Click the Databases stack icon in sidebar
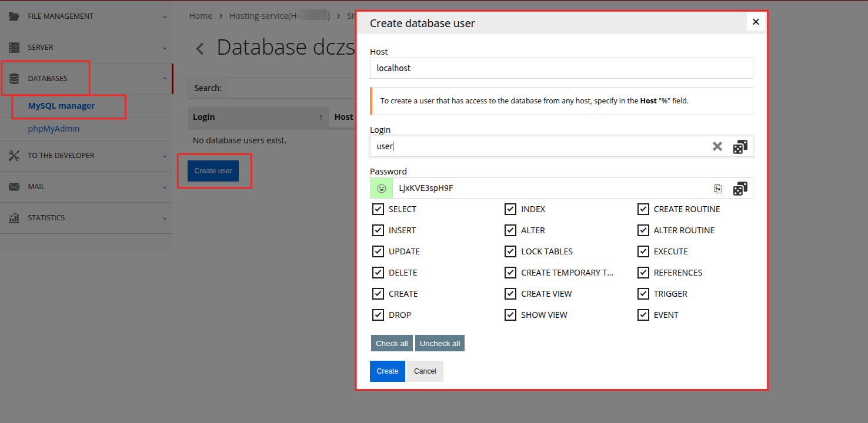 pos(14,79)
